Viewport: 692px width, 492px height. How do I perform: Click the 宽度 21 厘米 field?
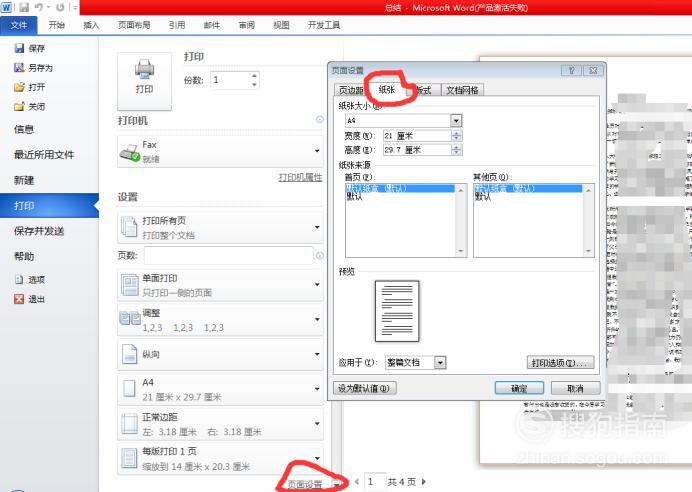[417, 136]
